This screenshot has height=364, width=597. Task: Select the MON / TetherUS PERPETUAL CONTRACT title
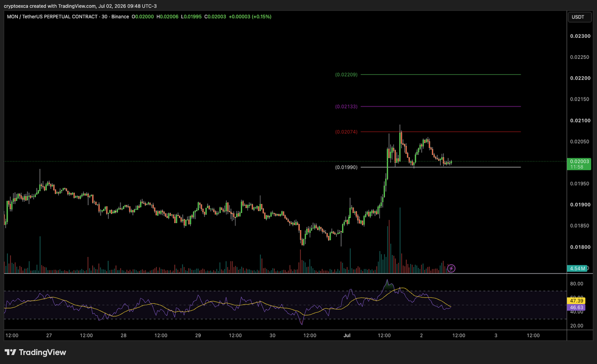click(x=52, y=17)
